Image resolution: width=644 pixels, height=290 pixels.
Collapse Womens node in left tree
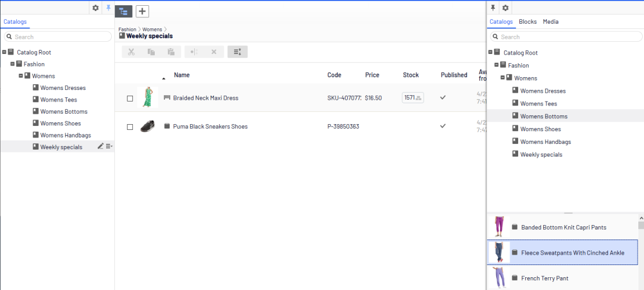pos(20,76)
